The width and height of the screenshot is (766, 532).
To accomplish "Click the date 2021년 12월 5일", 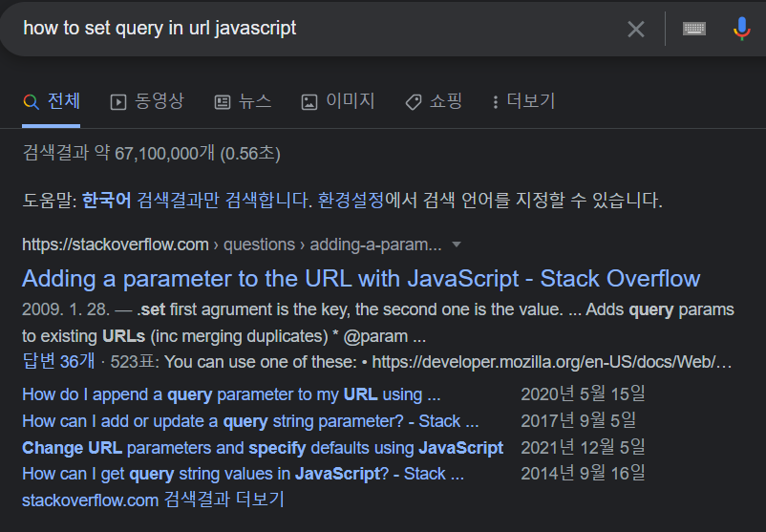I will tap(583, 447).
